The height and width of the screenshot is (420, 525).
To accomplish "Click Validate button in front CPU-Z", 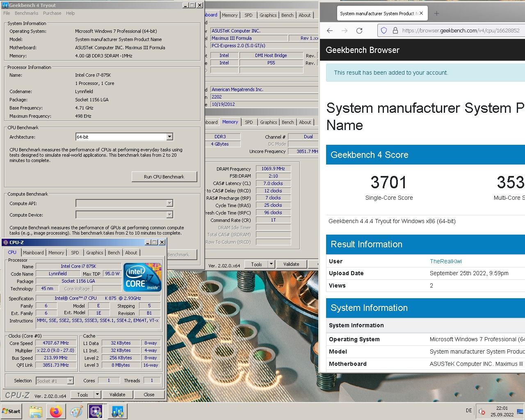I will pos(117,395).
